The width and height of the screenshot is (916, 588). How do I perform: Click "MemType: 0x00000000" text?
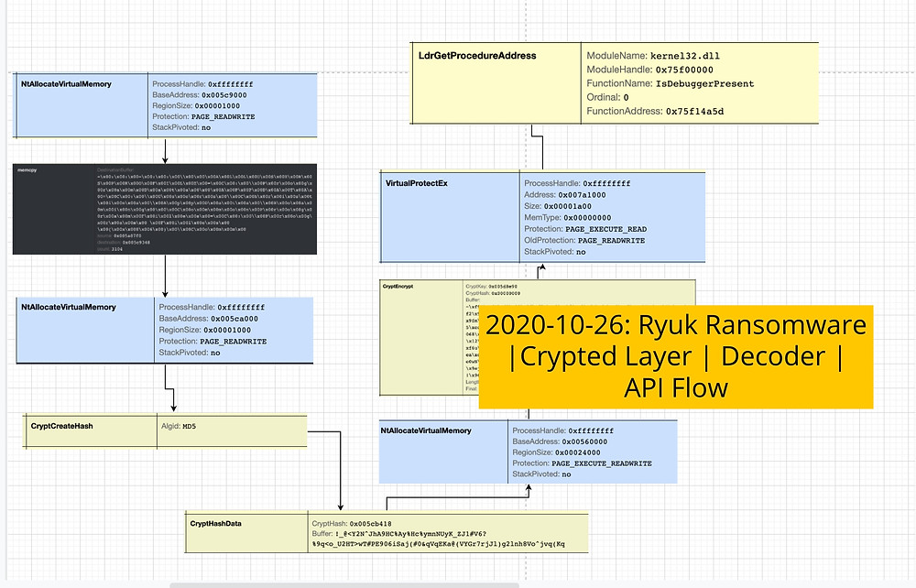pos(567,218)
